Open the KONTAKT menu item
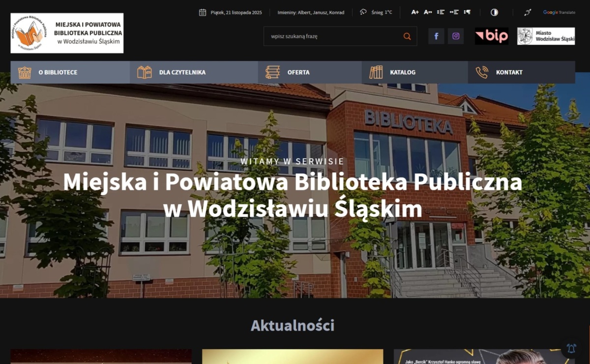This screenshot has width=590, height=364. point(509,72)
